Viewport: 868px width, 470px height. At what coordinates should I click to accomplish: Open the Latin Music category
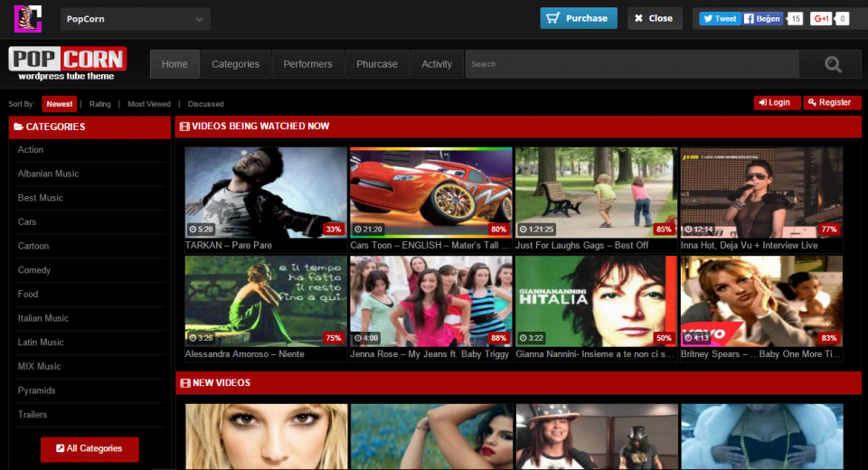[x=41, y=343]
